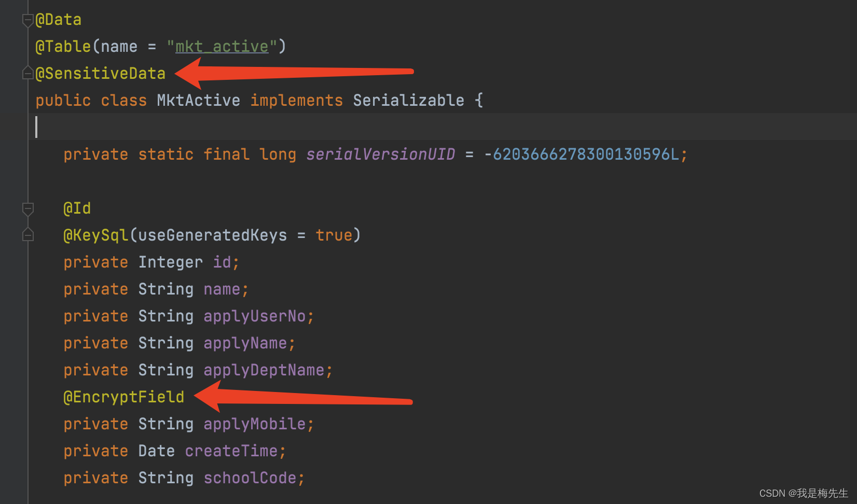Click the @KeySql annotation
Image resolution: width=857 pixels, height=504 pixels.
coord(95,235)
